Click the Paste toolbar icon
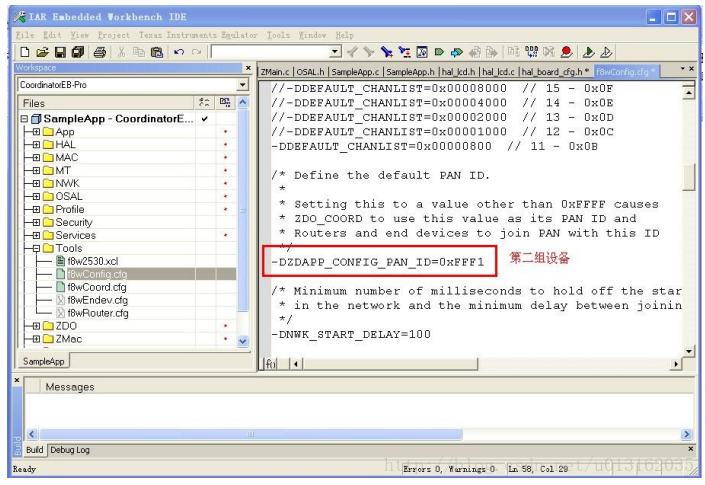Viewport: 705px width, 485px height. pyautogui.click(x=156, y=52)
